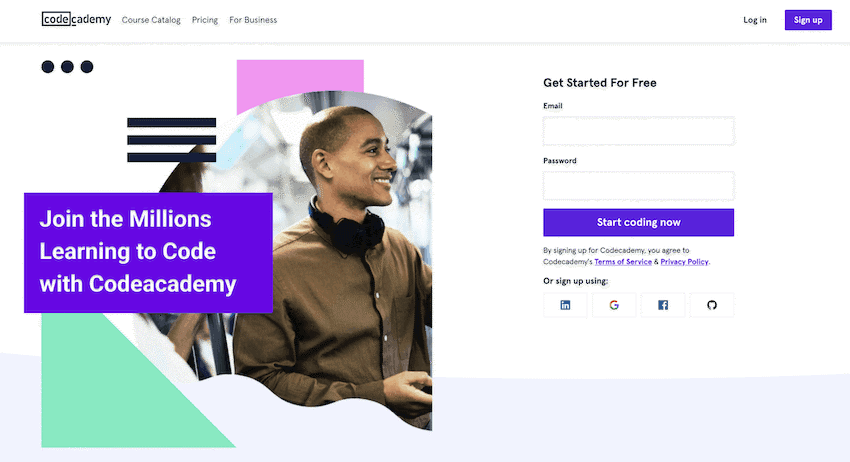Focus the Email input field
Image resolution: width=850 pixels, height=462 pixels.
[639, 131]
